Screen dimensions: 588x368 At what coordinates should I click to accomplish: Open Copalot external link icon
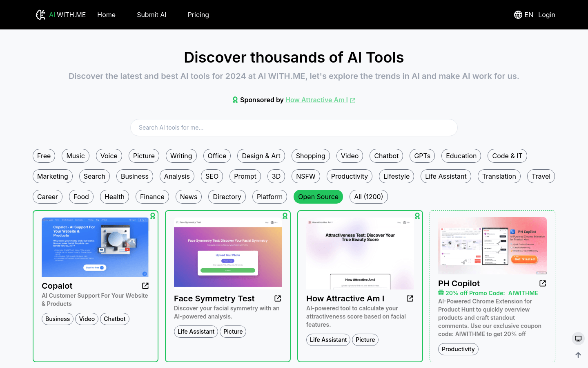click(145, 286)
